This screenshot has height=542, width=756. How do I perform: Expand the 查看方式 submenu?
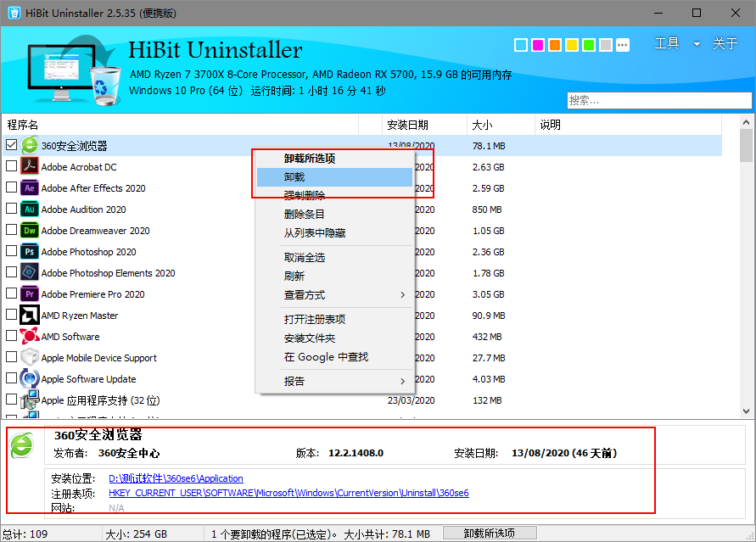(402, 295)
